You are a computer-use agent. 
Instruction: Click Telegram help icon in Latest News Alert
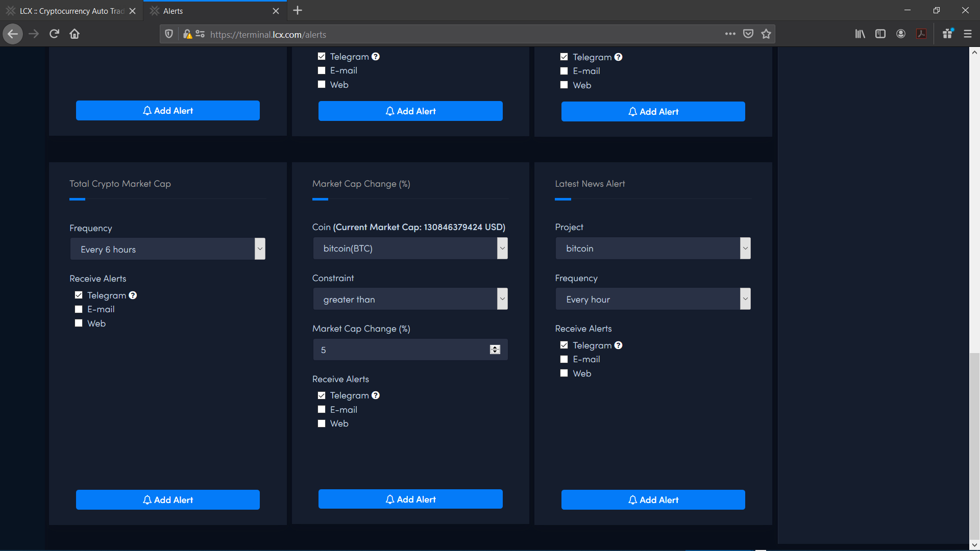(x=618, y=345)
